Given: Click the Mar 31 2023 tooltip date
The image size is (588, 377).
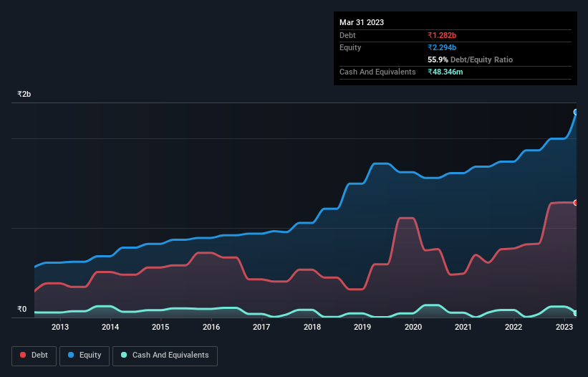Looking at the screenshot, I should pyautogui.click(x=362, y=22).
